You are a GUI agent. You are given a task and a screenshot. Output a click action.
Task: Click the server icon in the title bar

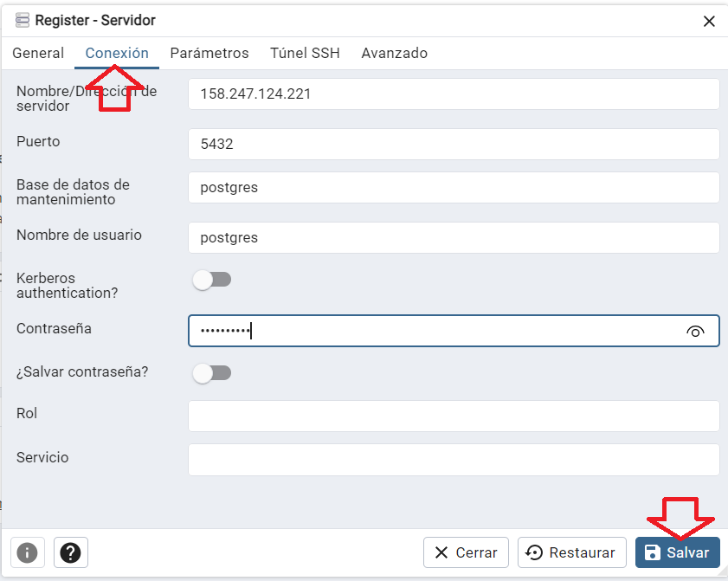coord(23,21)
